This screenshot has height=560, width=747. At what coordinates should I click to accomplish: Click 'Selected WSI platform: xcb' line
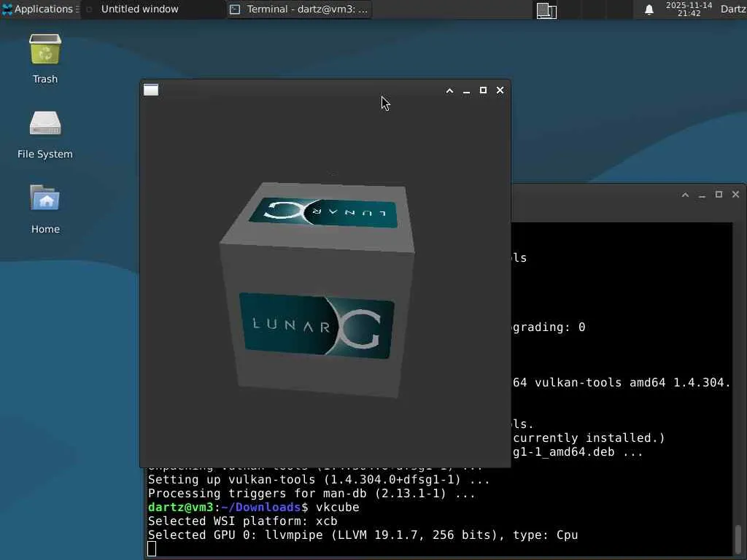coord(243,521)
